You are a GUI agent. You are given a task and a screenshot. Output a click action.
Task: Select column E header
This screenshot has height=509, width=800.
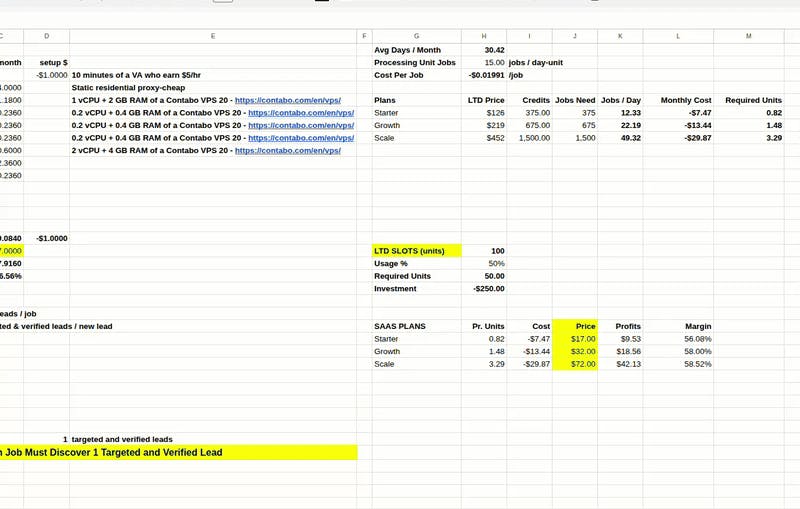point(213,36)
